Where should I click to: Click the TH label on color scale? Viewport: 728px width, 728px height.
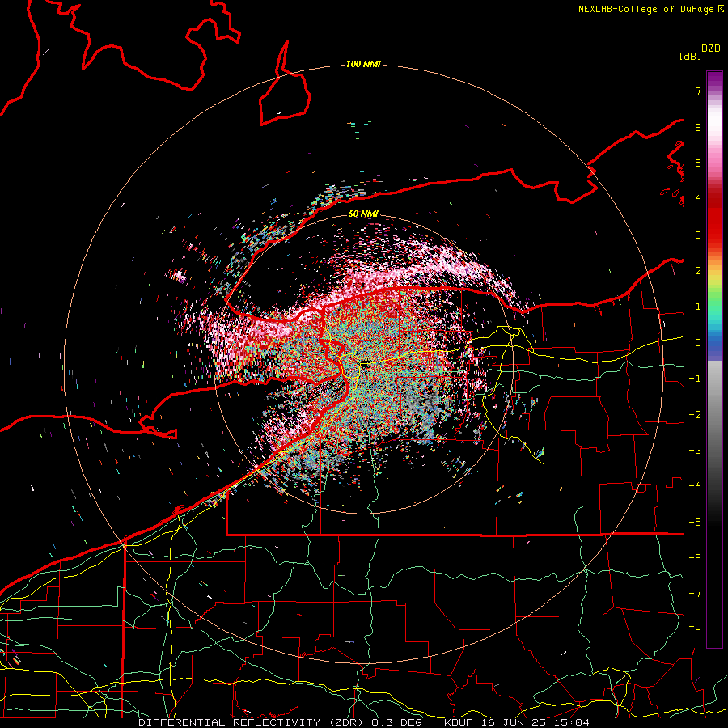pyautogui.click(x=695, y=630)
